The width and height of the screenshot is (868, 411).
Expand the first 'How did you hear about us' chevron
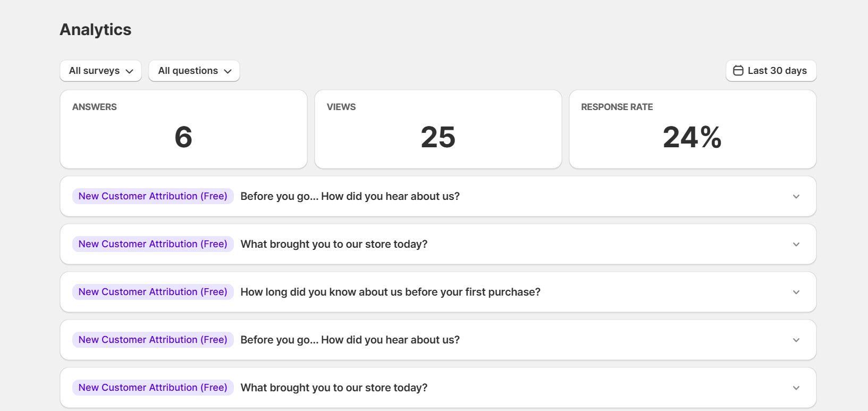(x=796, y=197)
